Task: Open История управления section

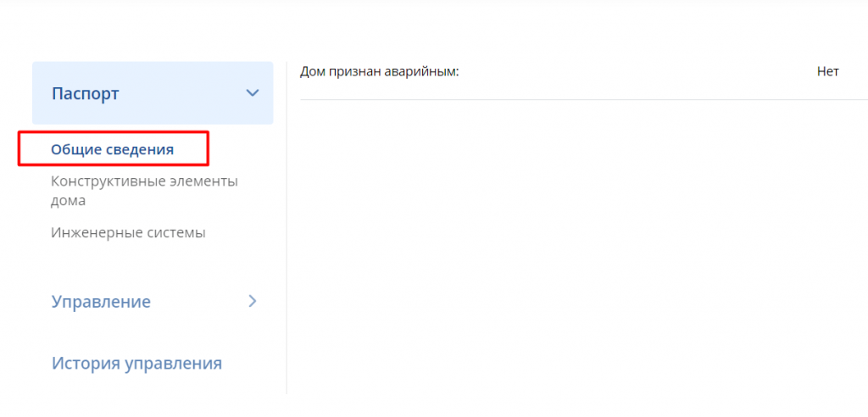Action: 136,364
